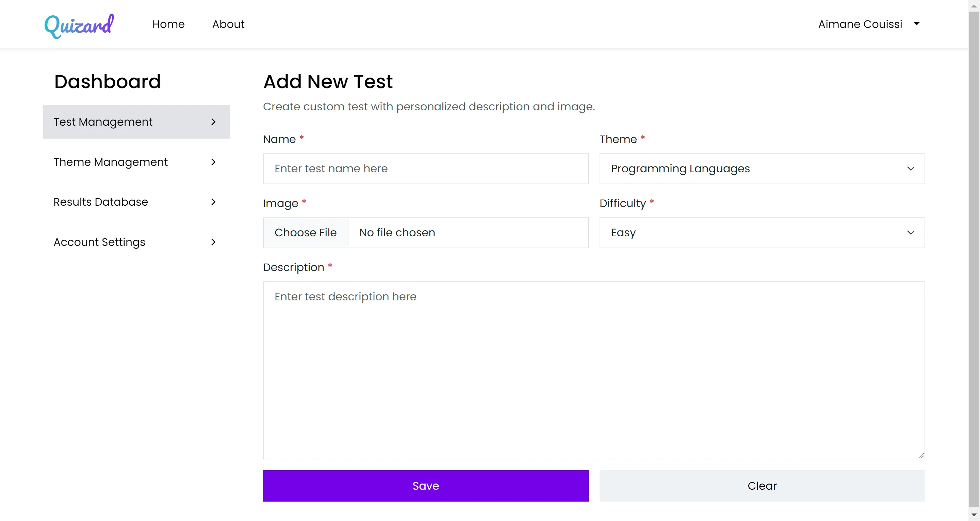Screen dimensions: 980x521
Task: Open the Difficulty dropdown showing Easy
Action: coord(762,233)
